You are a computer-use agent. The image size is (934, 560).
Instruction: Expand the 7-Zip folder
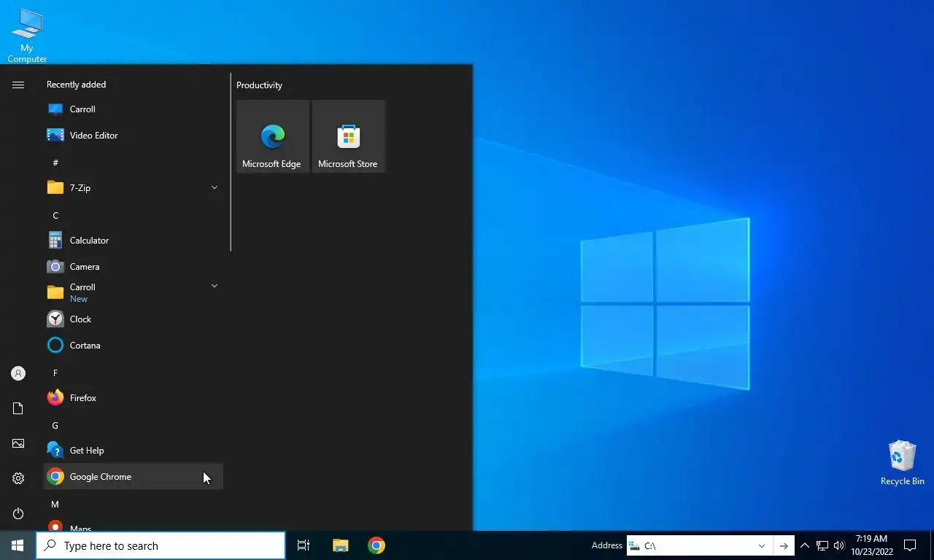tap(133, 188)
